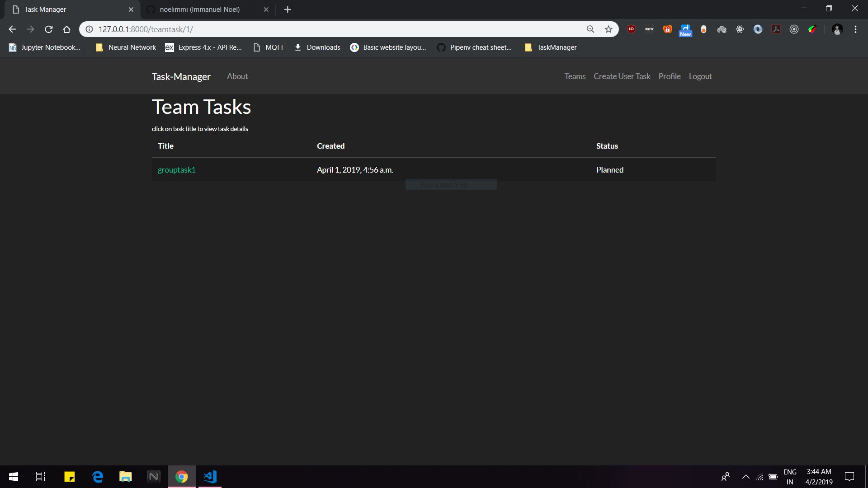
Task: Click Logout in navbar
Action: pyautogui.click(x=700, y=76)
